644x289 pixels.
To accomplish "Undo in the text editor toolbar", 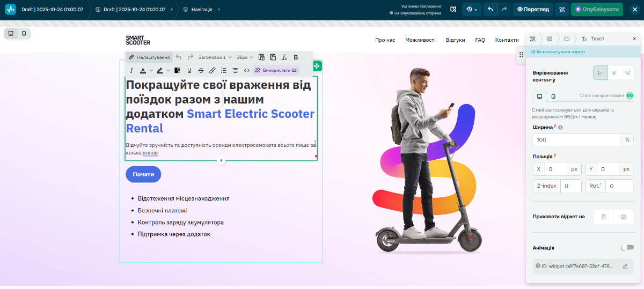I will (179, 57).
